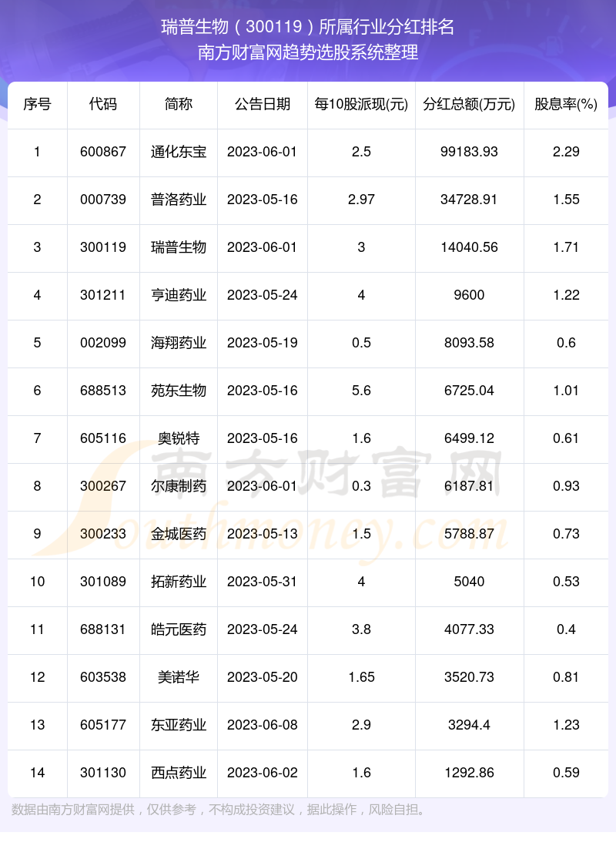Open 亨迪药业 stock name entry
616x849 pixels.
tap(179, 295)
